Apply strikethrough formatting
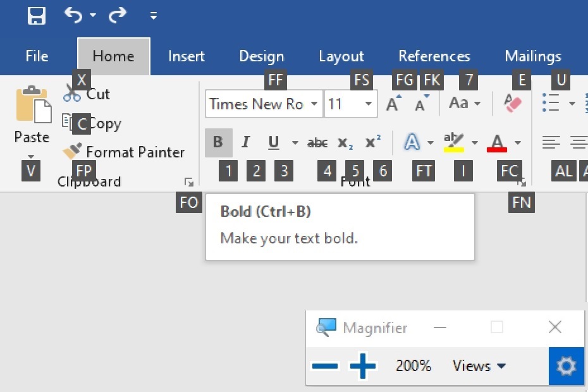 317,143
